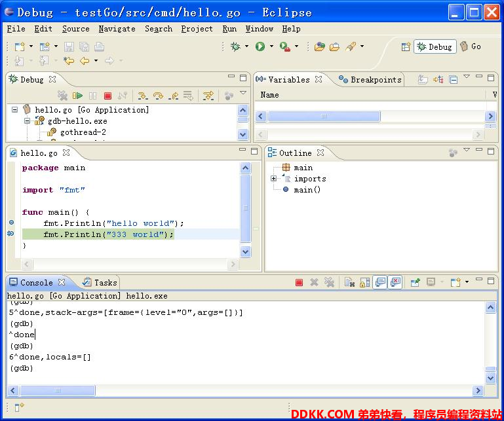Screen dimensions: 504x421
Task: Close the Variables view tab
Action: pos(319,79)
